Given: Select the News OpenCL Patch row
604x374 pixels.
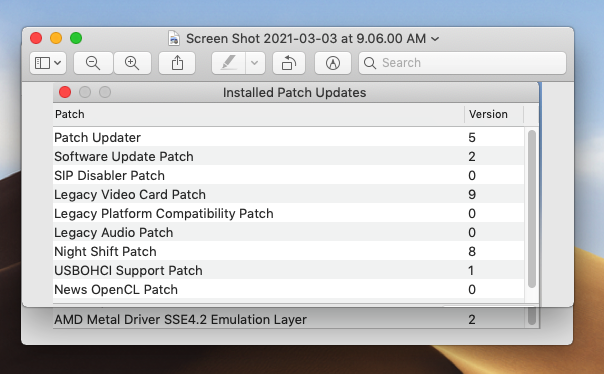Looking at the screenshot, I should coord(289,289).
